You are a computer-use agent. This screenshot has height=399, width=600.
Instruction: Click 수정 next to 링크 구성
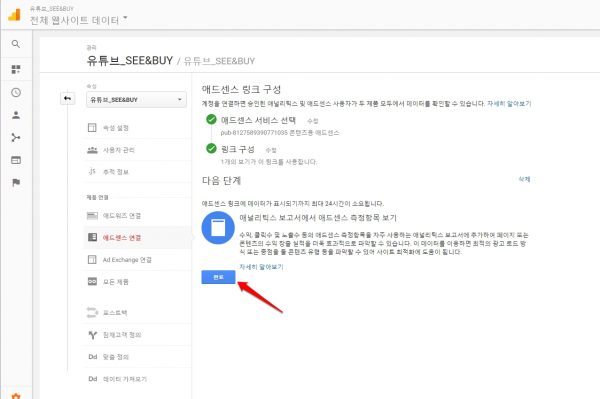pyautogui.click(x=271, y=150)
